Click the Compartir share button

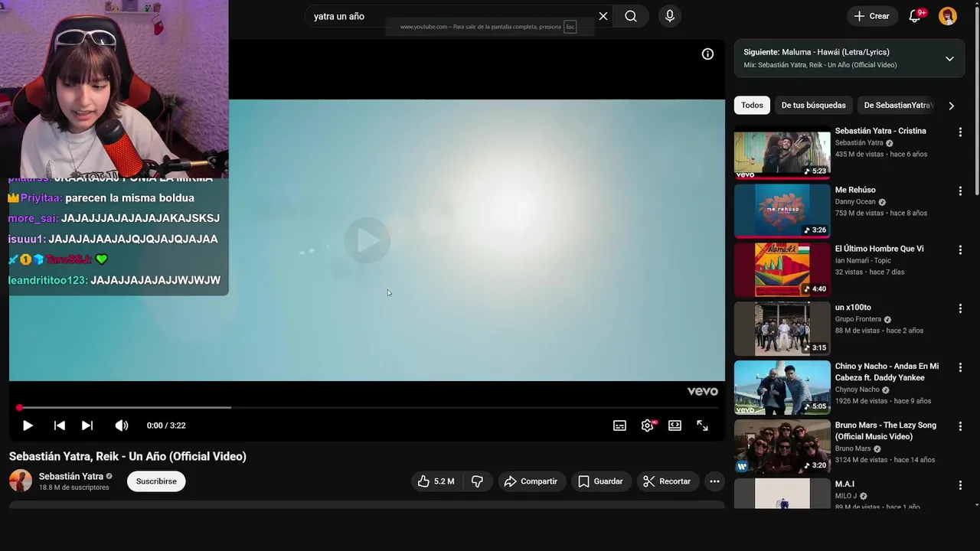[x=532, y=481]
